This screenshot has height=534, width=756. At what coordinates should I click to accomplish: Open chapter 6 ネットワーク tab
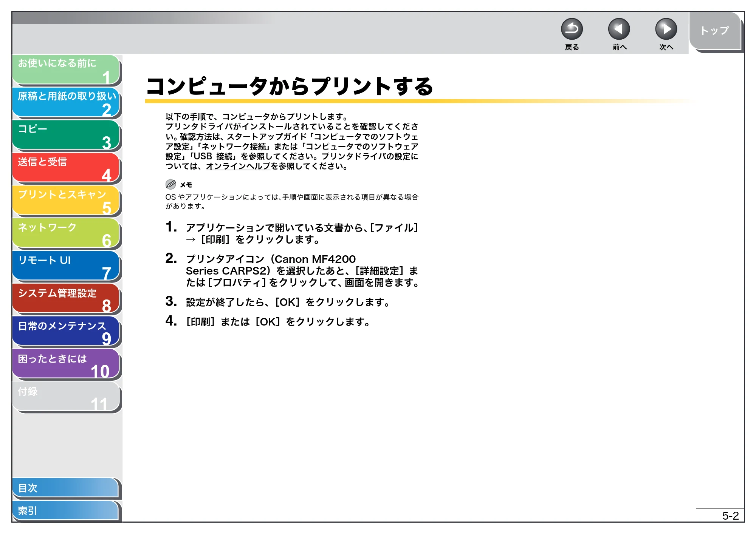(x=66, y=233)
